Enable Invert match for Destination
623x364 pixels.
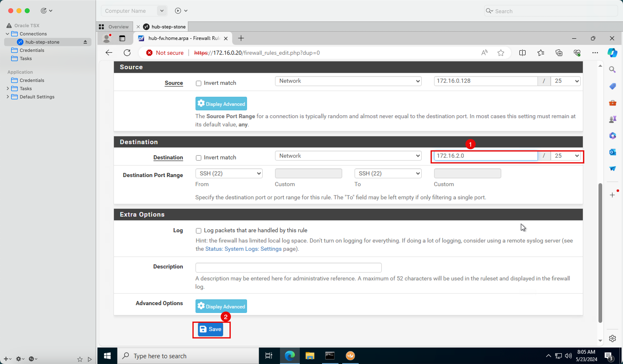tap(199, 158)
